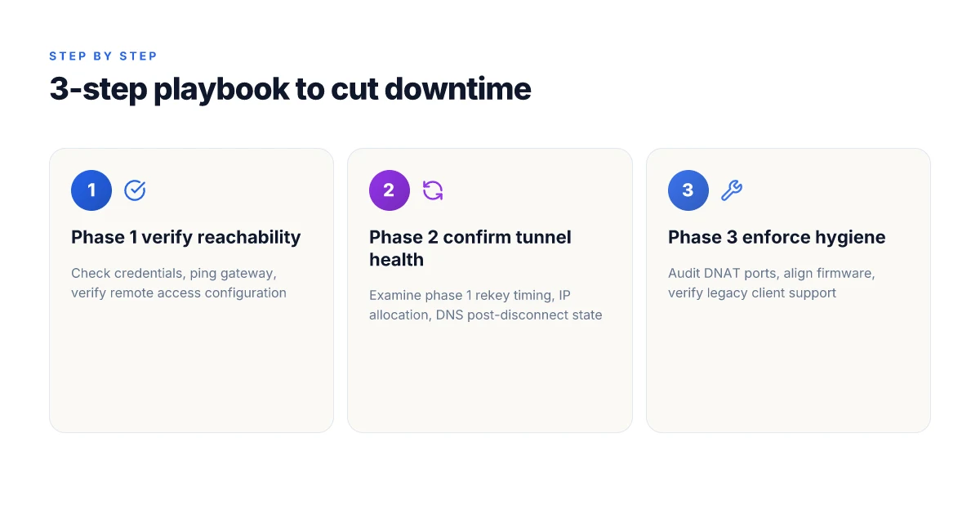Select the purple number 2 badge

coord(390,190)
